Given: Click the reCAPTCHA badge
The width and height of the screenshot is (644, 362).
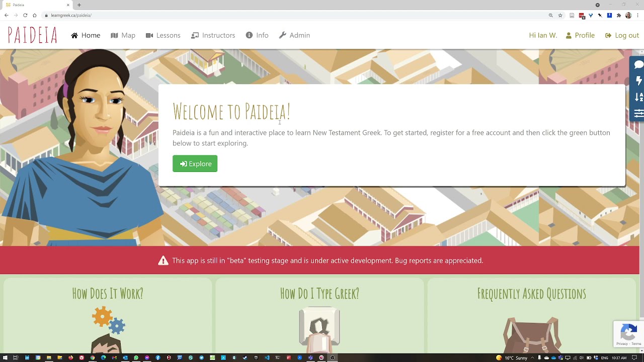Looking at the screenshot, I should click(x=628, y=334).
